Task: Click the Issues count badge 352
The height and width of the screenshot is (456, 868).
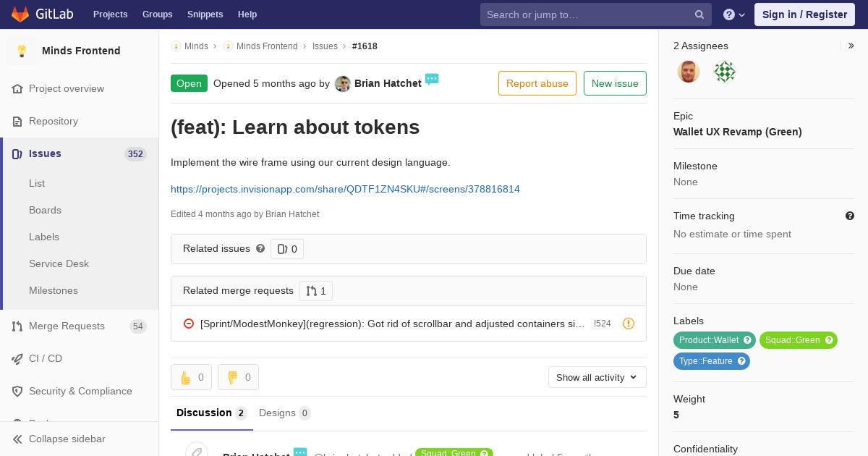Action: [135, 153]
